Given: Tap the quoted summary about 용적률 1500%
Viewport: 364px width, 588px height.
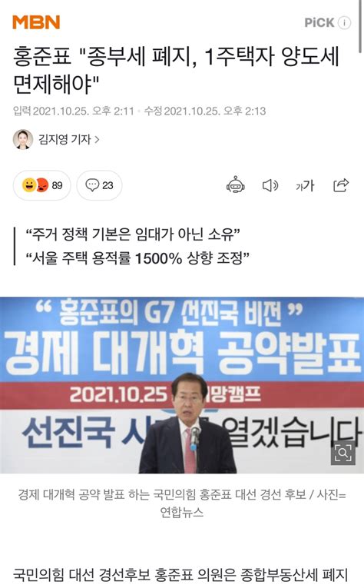Looking at the screenshot, I should [137, 258].
